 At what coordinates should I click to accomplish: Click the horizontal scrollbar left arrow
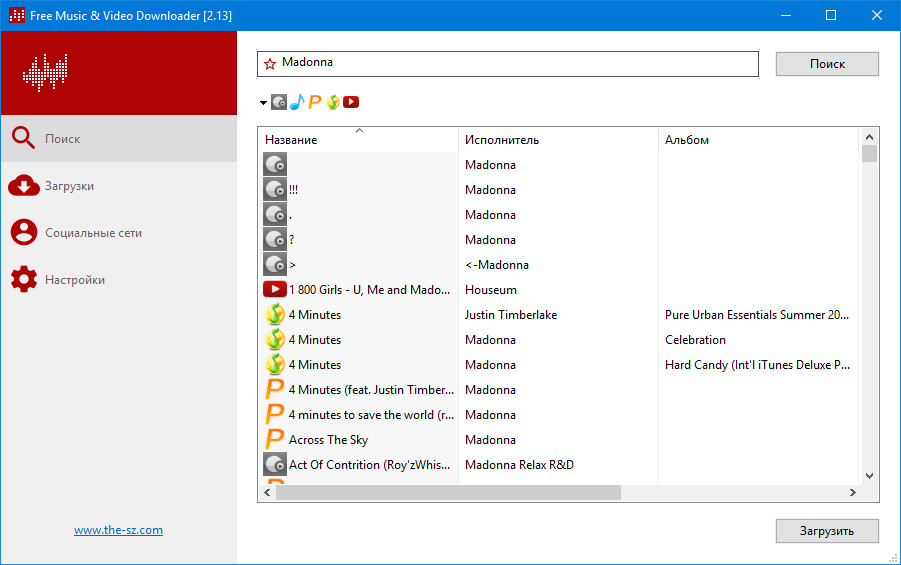pyautogui.click(x=267, y=493)
